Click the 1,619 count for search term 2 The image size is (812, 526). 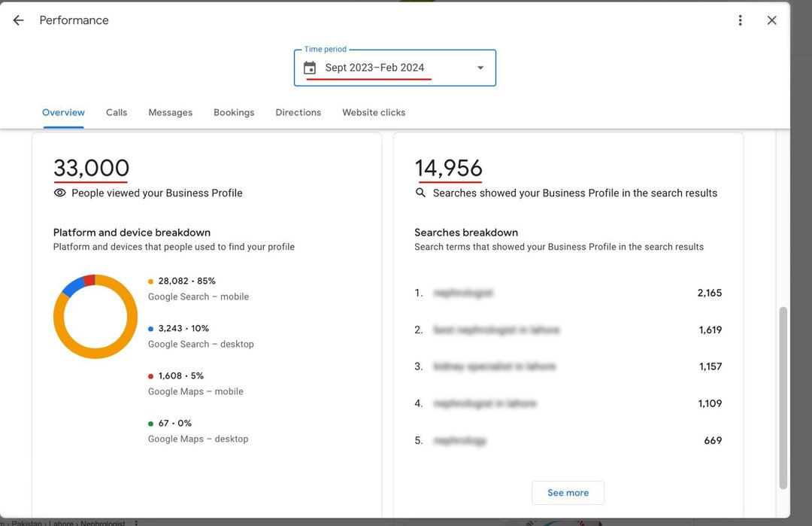point(710,330)
